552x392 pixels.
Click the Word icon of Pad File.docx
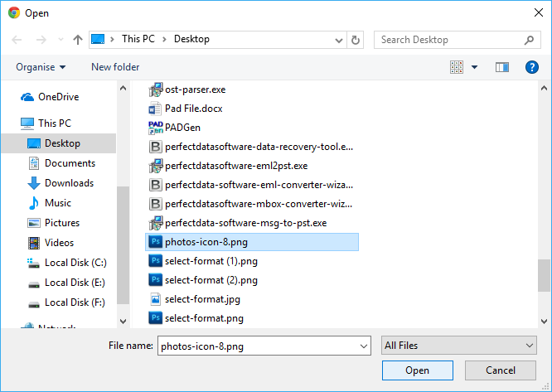(x=155, y=109)
